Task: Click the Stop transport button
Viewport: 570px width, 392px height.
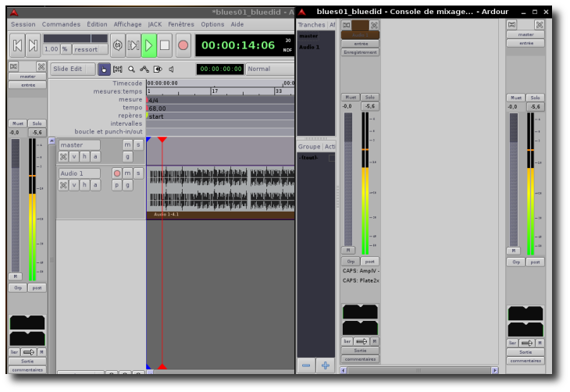Action: [x=165, y=45]
